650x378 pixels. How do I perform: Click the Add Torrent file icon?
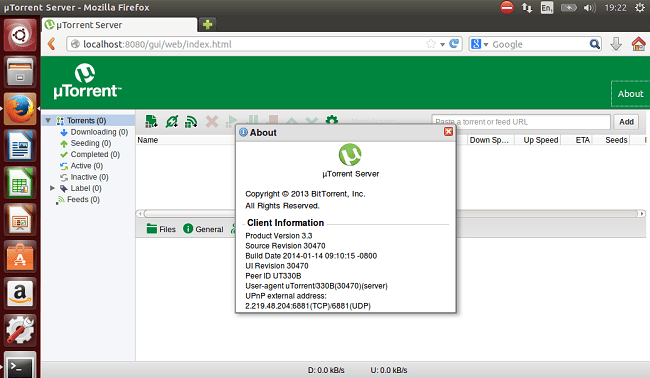(151, 121)
